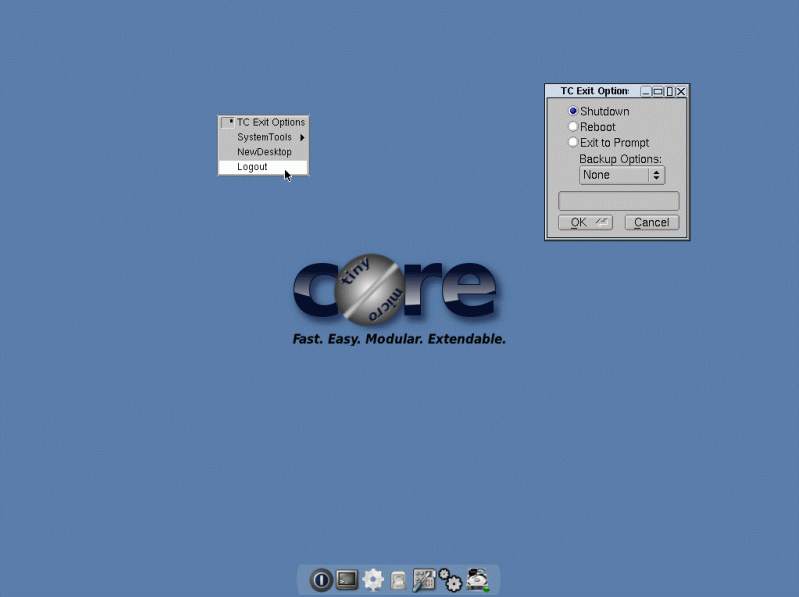Image resolution: width=799 pixels, height=597 pixels.
Task: Open Control Panel screwdriver icon in dock
Action: [x=424, y=580]
